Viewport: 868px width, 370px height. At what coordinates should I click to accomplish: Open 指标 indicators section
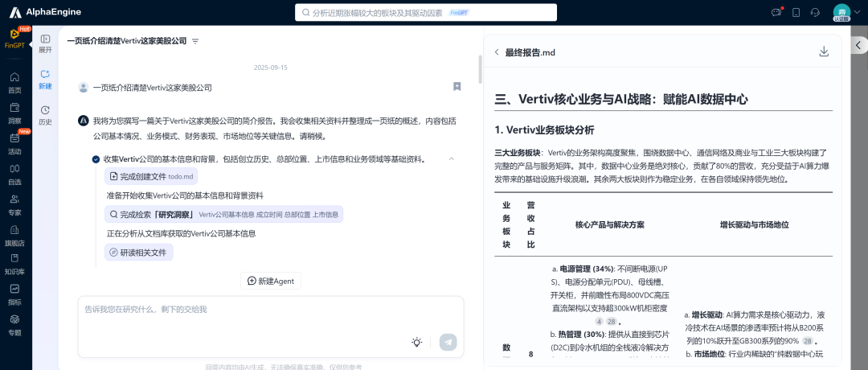click(x=15, y=294)
